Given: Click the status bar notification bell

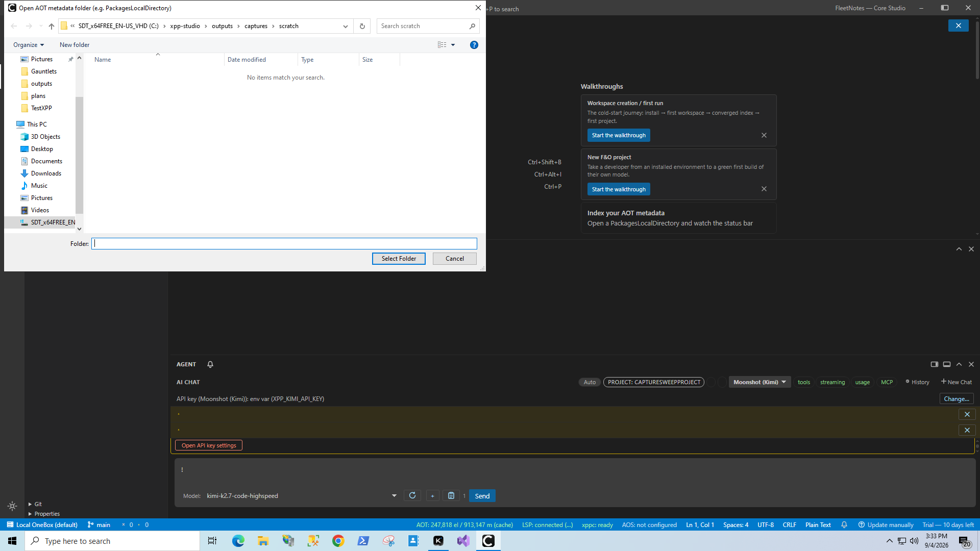Looking at the screenshot, I should tap(844, 524).
